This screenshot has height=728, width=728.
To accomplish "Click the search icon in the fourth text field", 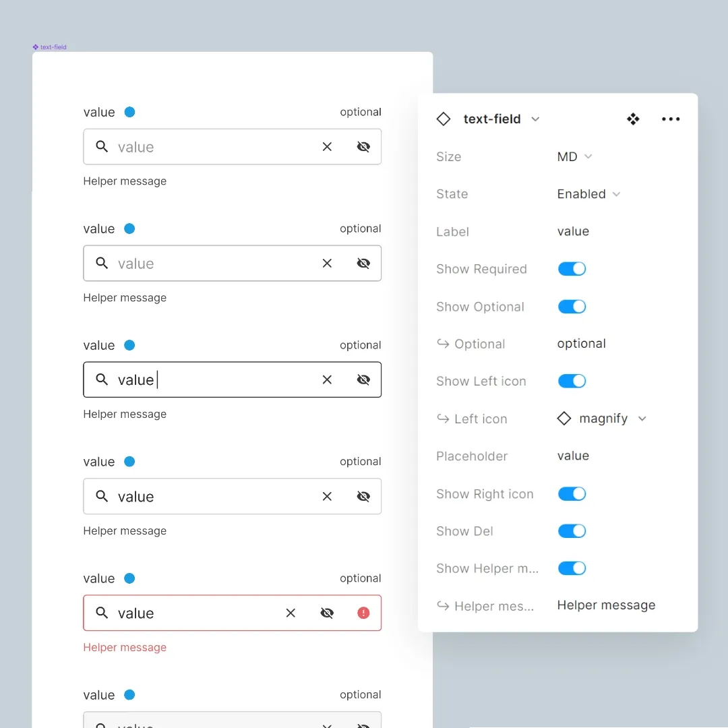I will [102, 496].
